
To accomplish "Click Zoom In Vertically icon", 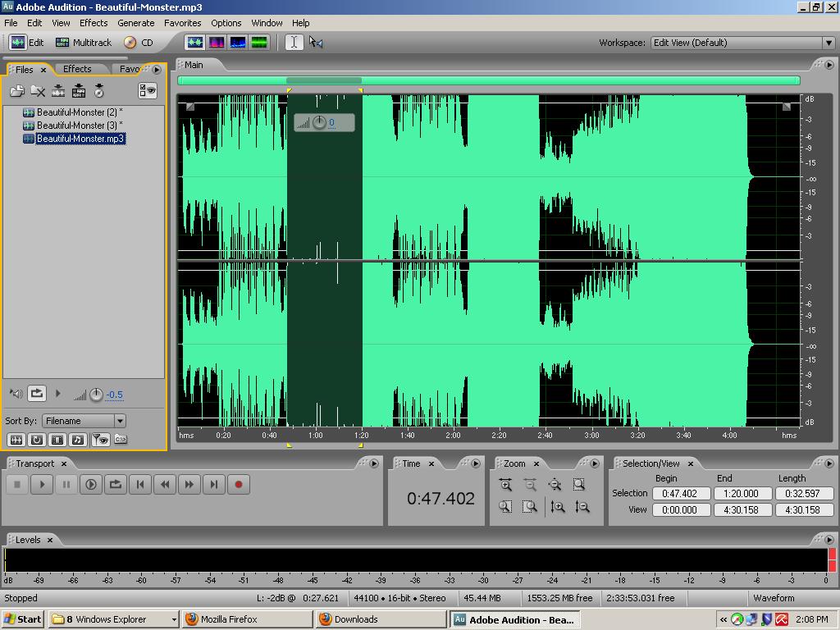I will [557, 507].
